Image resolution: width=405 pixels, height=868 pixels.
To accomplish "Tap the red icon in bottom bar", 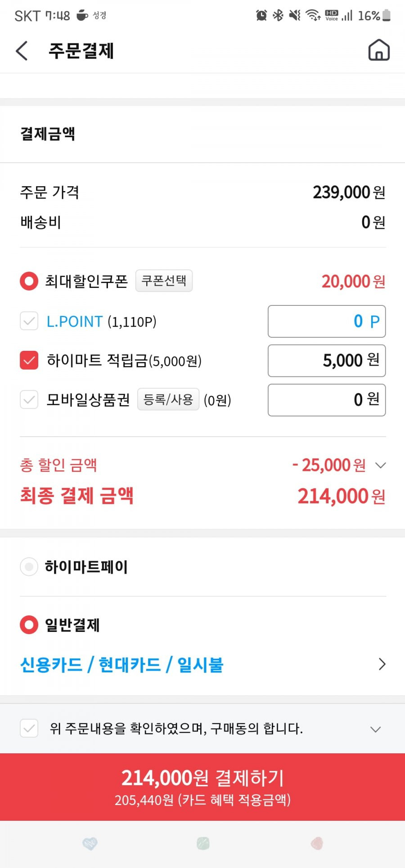I will tap(317, 843).
